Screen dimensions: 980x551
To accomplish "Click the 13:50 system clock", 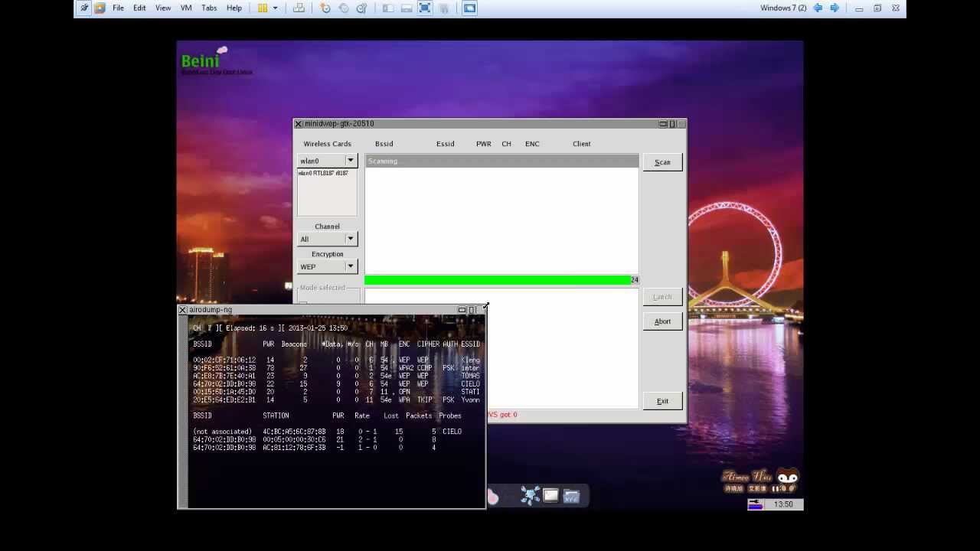I will tap(783, 504).
